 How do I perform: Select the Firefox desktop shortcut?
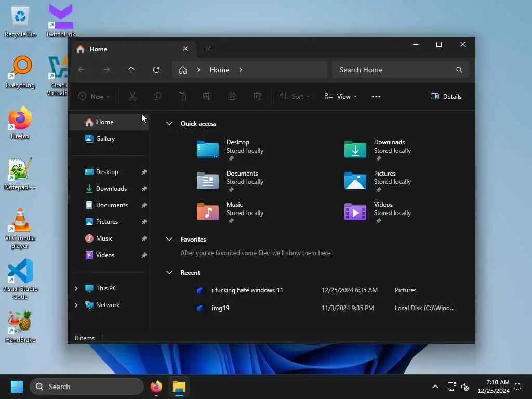[20, 124]
